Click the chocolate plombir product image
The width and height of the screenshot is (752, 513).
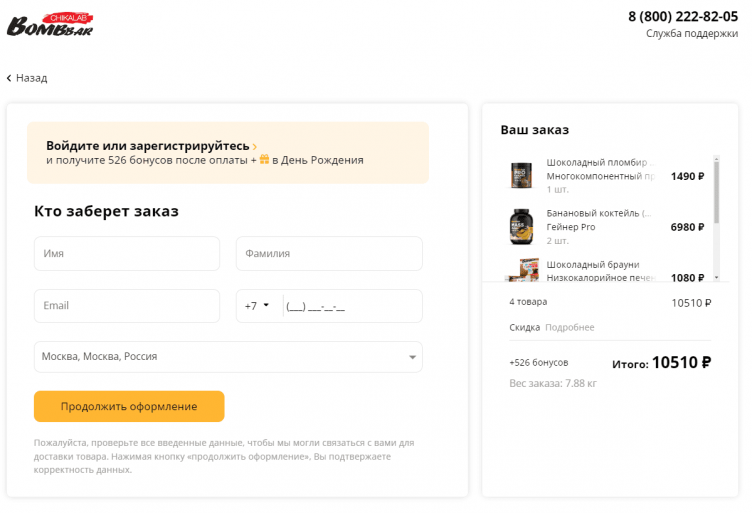520,176
